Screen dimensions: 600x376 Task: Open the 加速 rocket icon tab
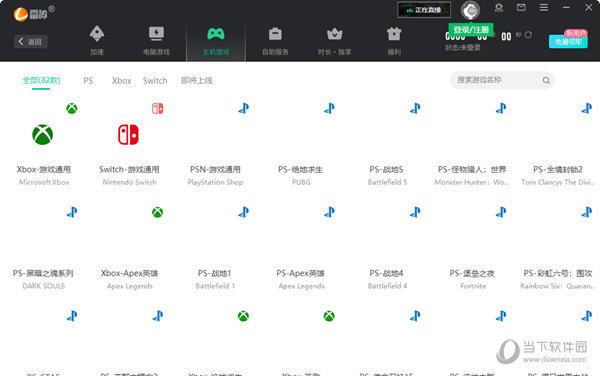[x=97, y=34]
